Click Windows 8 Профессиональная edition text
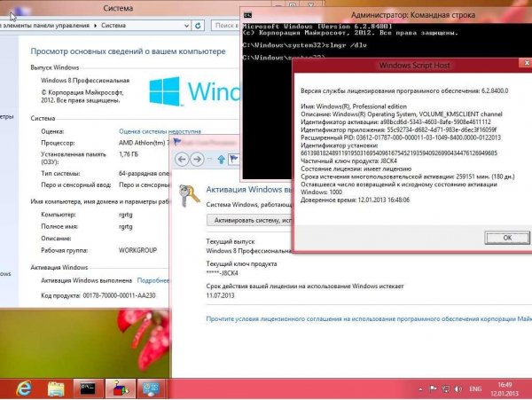This screenshot has height=400, width=532. point(85,81)
